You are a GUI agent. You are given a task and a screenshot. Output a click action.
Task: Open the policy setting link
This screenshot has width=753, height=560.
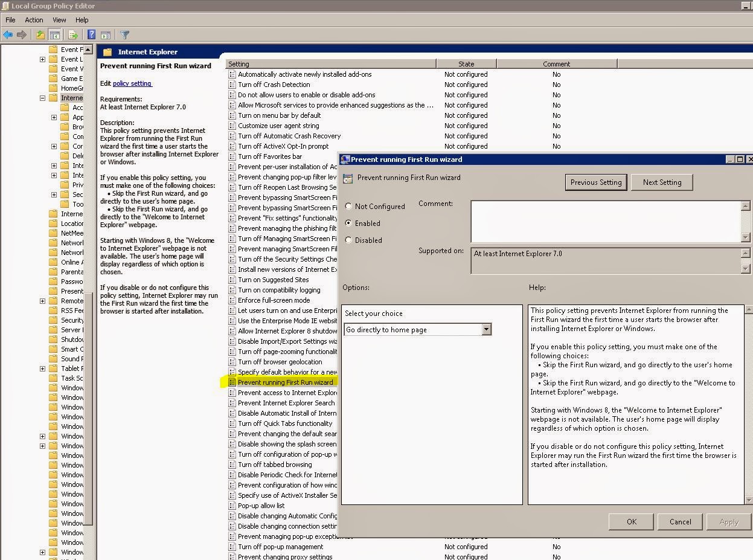[132, 83]
